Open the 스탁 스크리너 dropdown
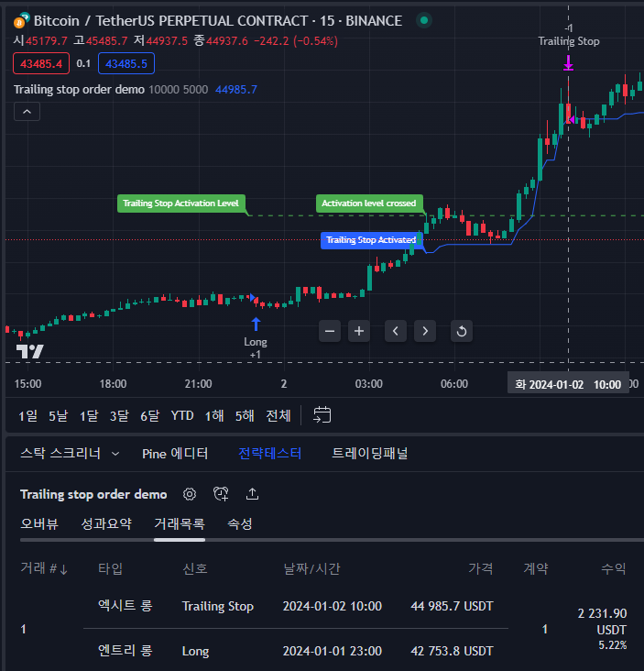The height and width of the screenshot is (671, 644). 70,453
